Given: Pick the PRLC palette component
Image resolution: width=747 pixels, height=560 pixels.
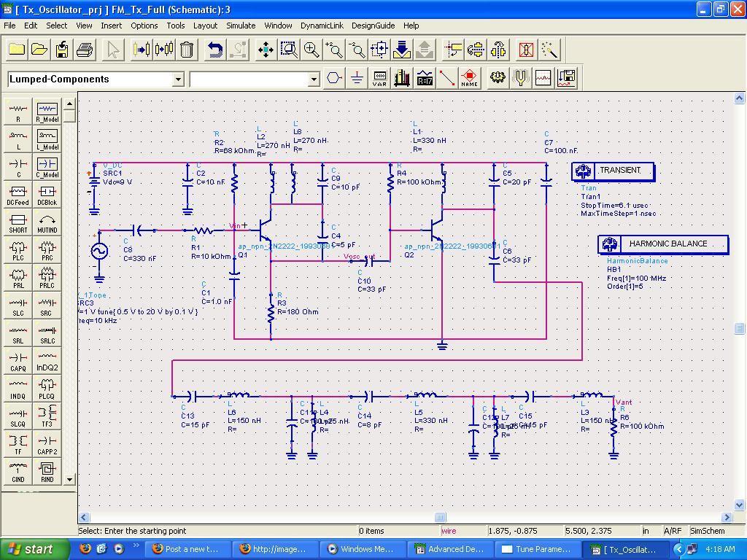Looking at the screenshot, I should coord(47,278).
